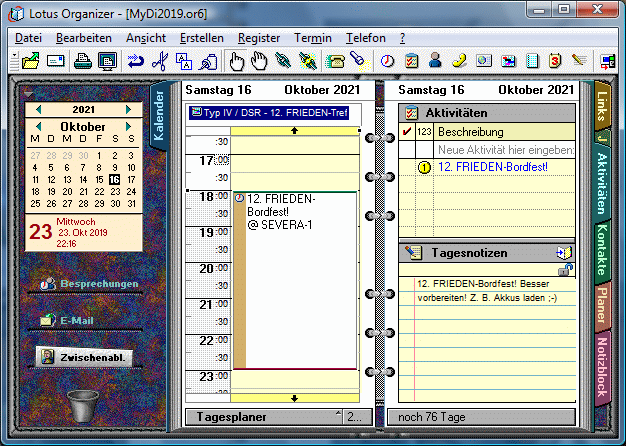
Task: Open the Termin menu
Action: [x=313, y=38]
